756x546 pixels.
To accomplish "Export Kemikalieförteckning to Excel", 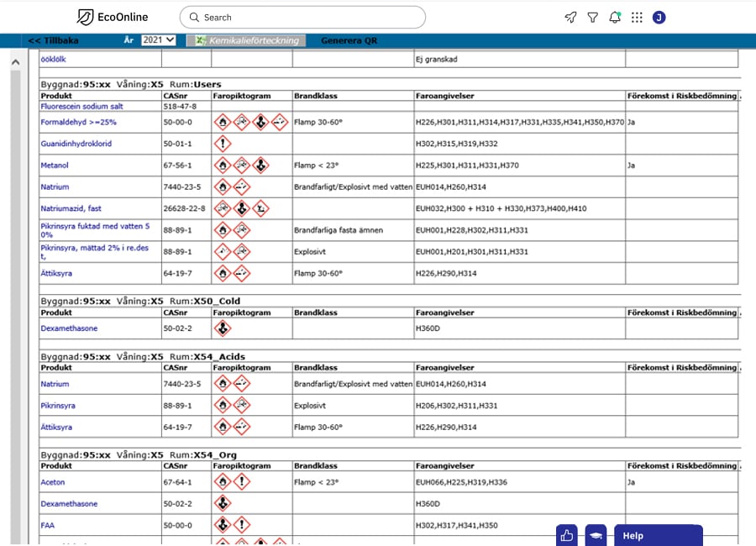I will tap(246, 40).
